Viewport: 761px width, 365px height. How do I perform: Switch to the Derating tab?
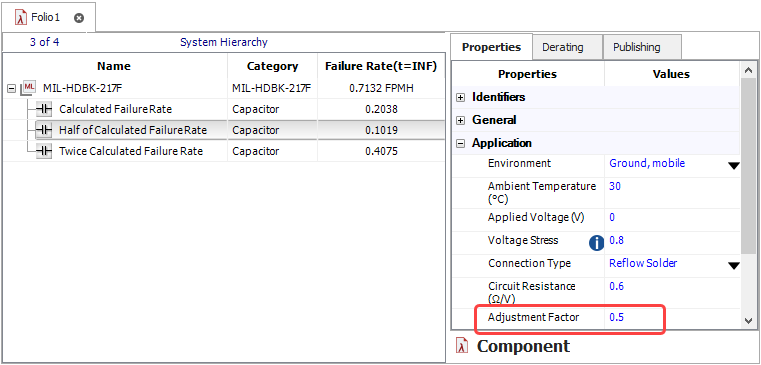click(563, 47)
